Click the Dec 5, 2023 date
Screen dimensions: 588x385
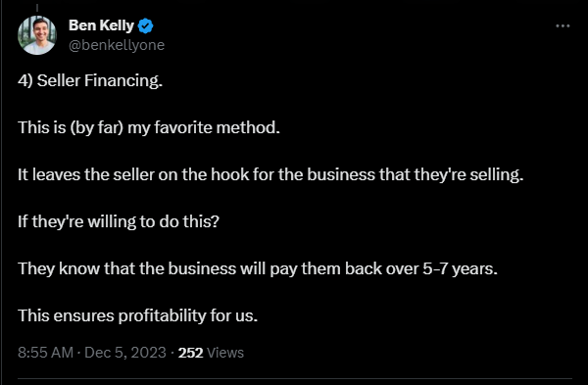(x=125, y=353)
